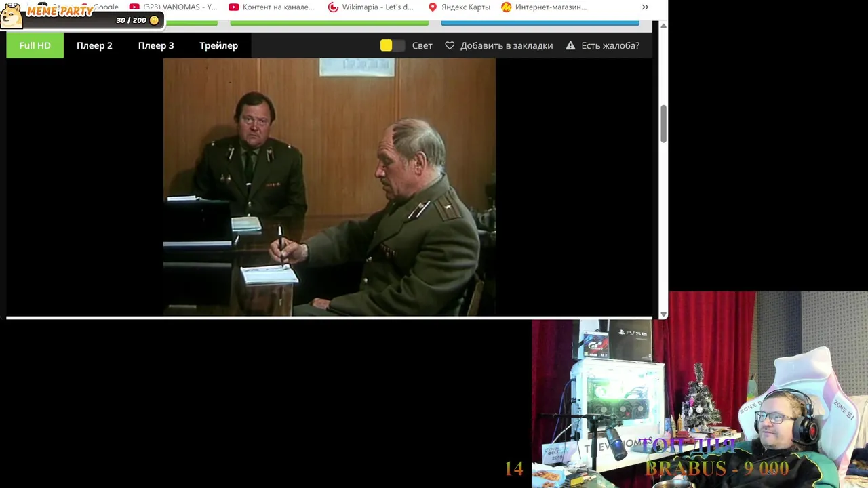Click the Свет label
Screen dimensions: 868x488
click(x=422, y=45)
